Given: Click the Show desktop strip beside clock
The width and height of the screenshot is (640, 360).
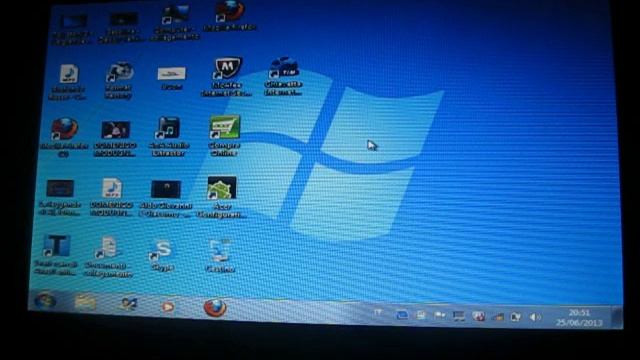Looking at the screenshot, I should [x=617, y=318].
